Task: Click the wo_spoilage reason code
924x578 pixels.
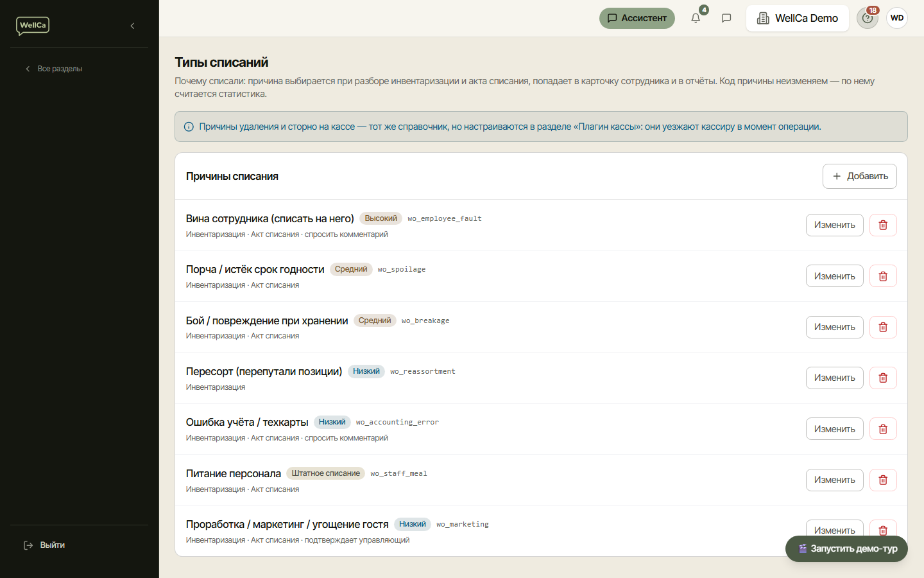Action: click(402, 270)
